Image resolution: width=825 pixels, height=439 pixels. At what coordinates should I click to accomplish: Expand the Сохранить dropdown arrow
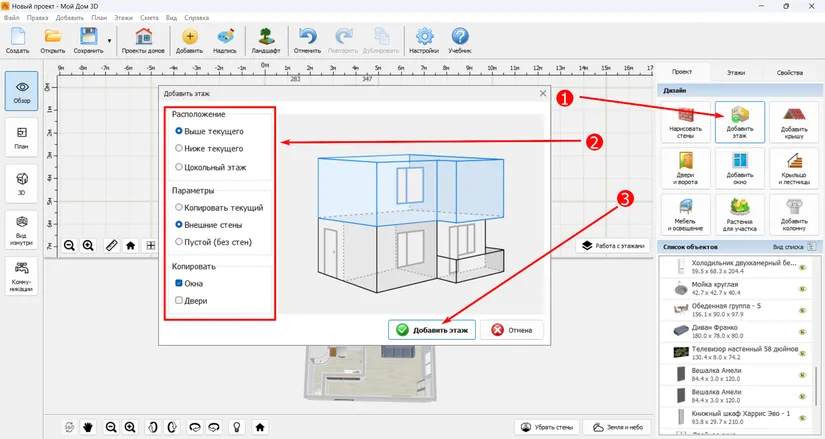tap(109, 41)
